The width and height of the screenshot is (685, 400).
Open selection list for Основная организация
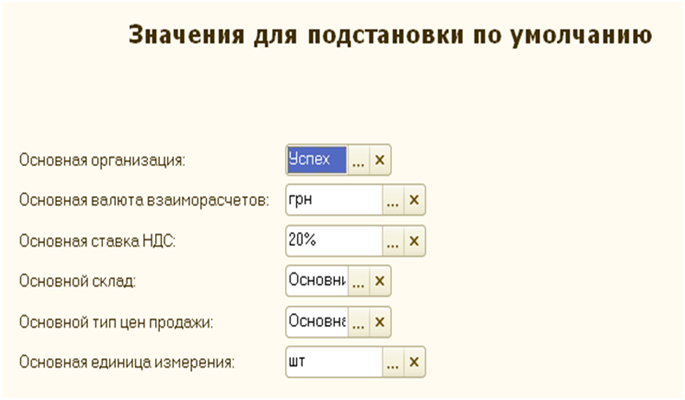358,159
